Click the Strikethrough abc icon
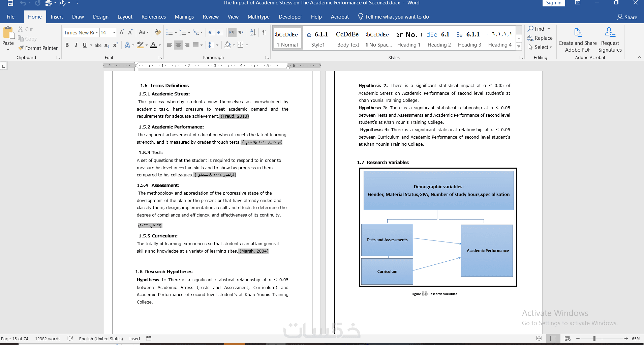 pyautogui.click(x=98, y=45)
